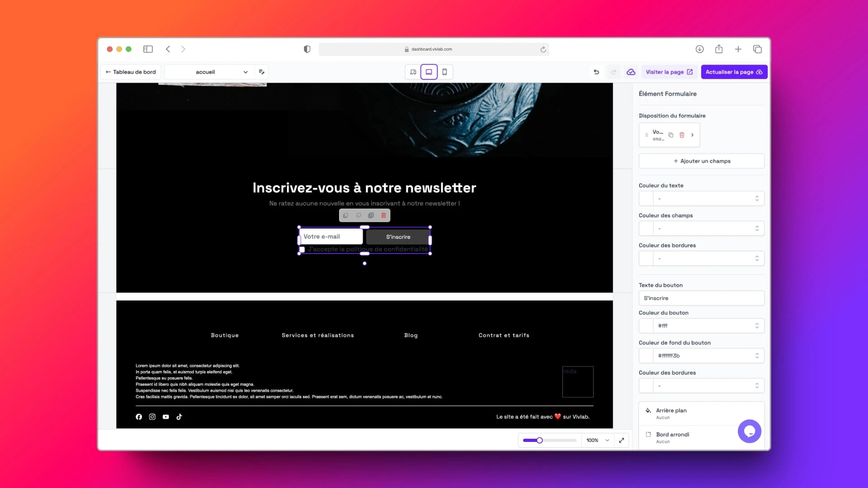The image size is (868, 488).
Task: Undo the last change
Action: [x=596, y=72]
